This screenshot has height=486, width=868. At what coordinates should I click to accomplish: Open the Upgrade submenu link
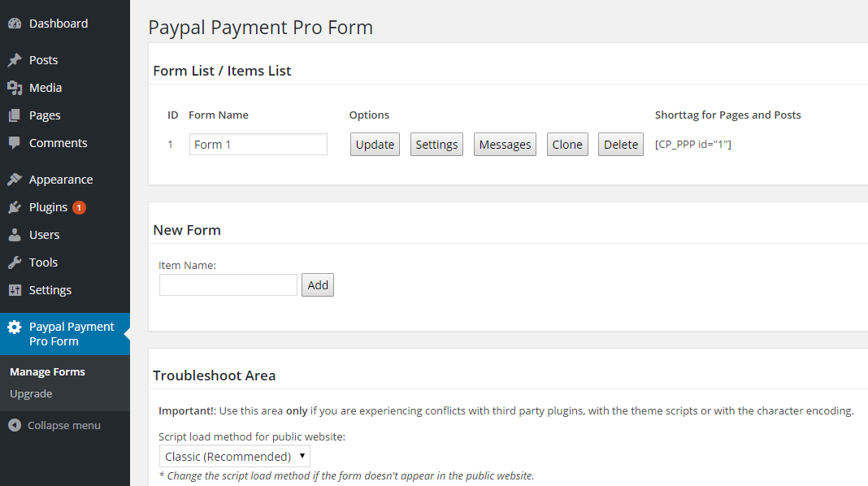coord(31,394)
